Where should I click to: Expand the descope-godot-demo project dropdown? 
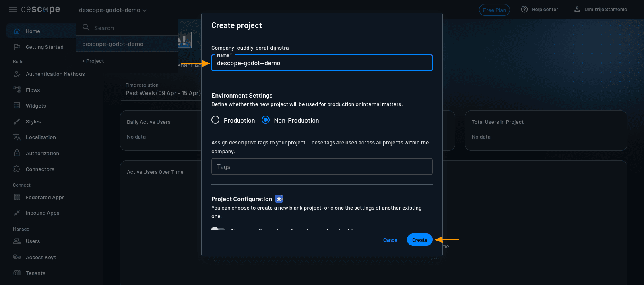[113, 10]
